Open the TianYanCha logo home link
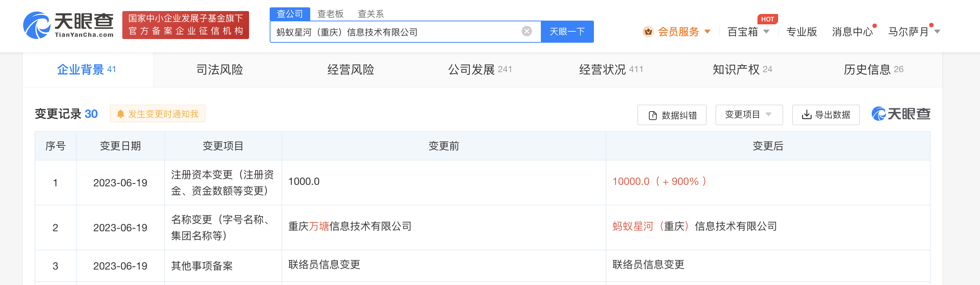 click(69, 25)
